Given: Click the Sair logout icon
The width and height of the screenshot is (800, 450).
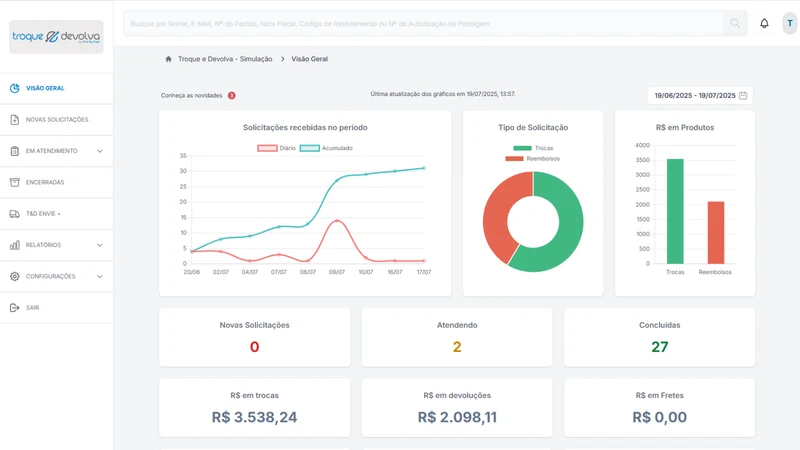Looking at the screenshot, I should point(15,308).
